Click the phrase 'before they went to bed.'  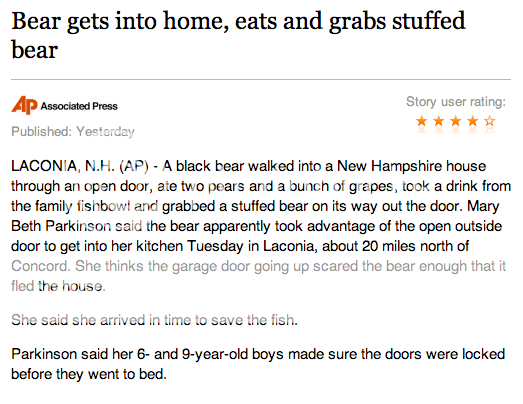coord(89,374)
